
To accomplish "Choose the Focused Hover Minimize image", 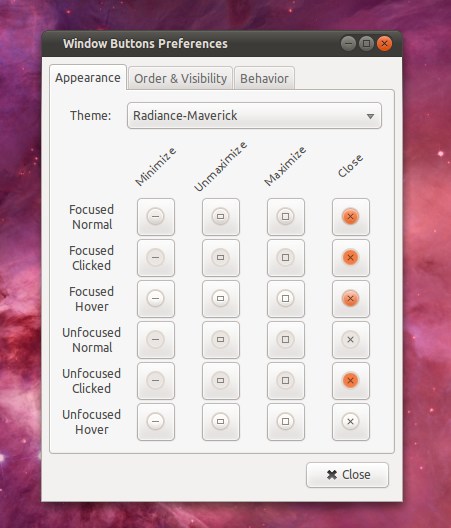I will click(x=156, y=299).
